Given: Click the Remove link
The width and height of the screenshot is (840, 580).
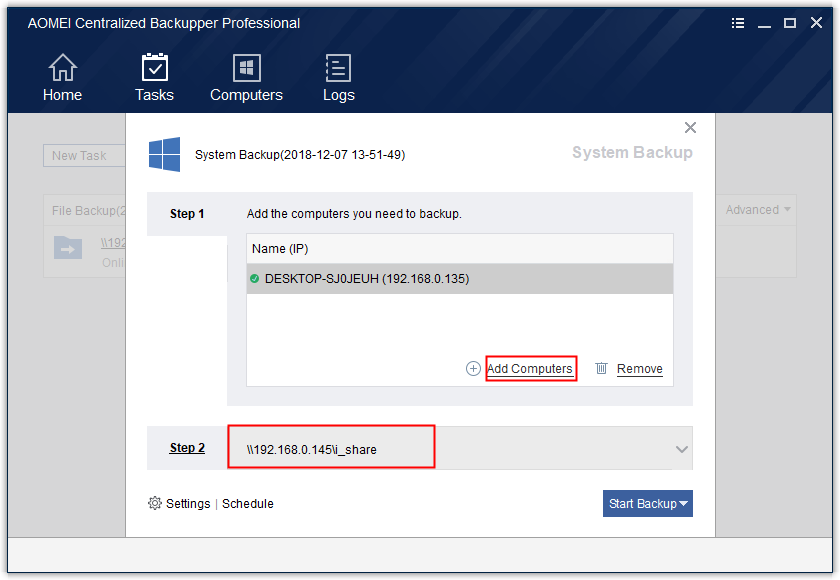Looking at the screenshot, I should pyautogui.click(x=640, y=368).
